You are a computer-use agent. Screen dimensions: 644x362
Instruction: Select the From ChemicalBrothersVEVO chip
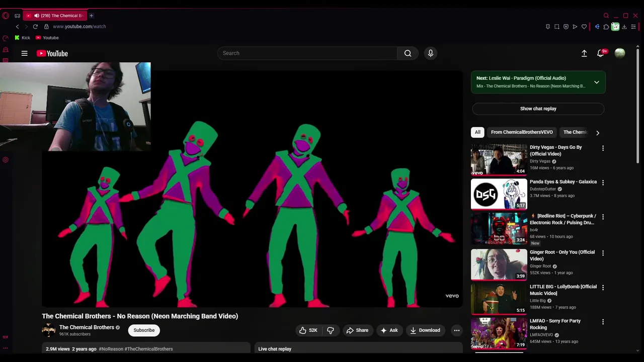pyautogui.click(x=522, y=132)
